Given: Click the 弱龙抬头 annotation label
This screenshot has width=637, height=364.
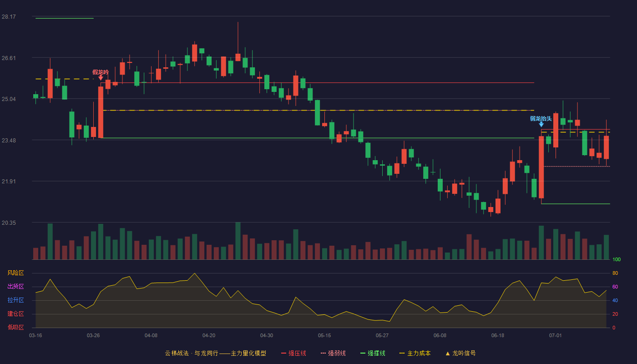Looking at the screenshot, I should coord(541,118).
